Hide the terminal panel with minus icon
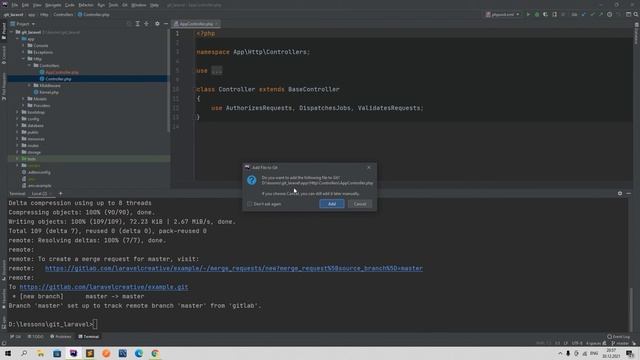The height and width of the screenshot is (360, 640). (629, 193)
